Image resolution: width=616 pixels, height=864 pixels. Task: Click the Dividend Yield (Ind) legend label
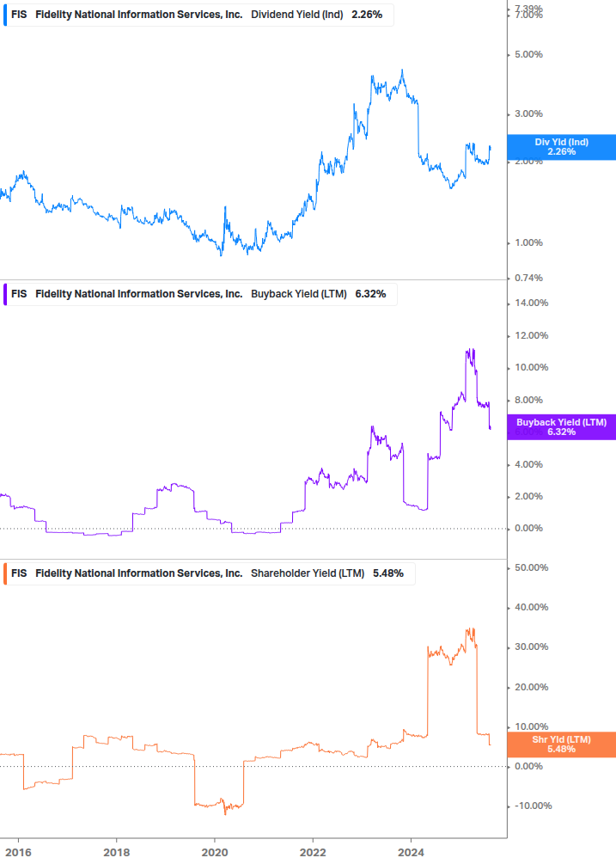(x=296, y=15)
